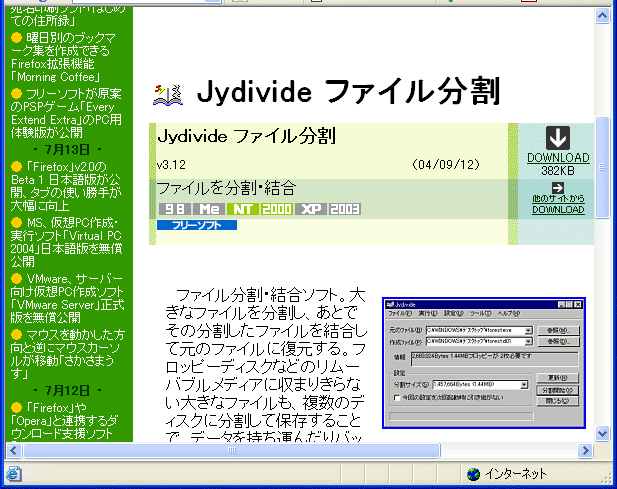This screenshot has width=617, height=489.
Task: Click the 2000 OS badge
Action: 277,209
